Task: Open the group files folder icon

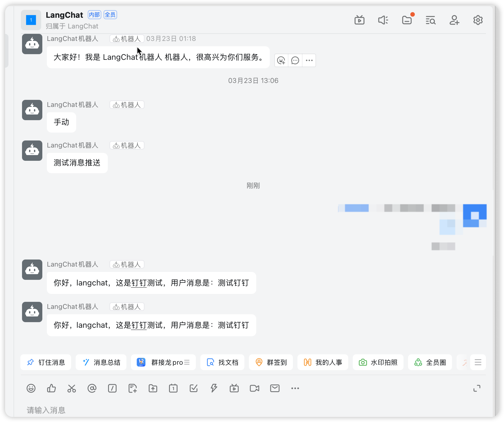Action: (407, 20)
